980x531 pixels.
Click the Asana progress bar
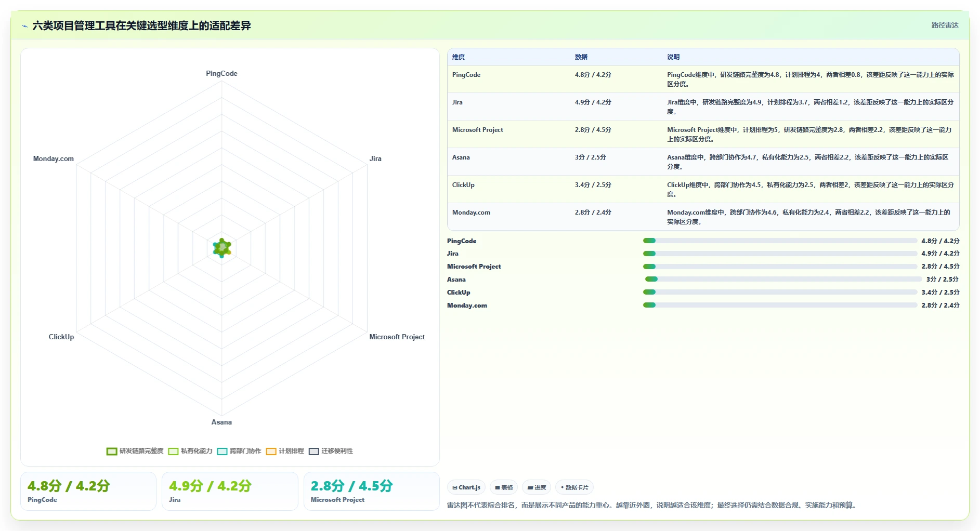(783, 279)
